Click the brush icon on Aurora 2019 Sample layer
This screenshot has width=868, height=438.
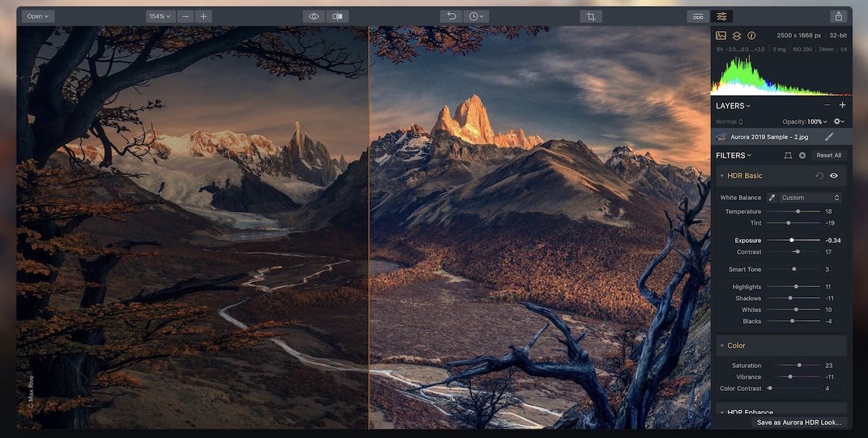(829, 137)
